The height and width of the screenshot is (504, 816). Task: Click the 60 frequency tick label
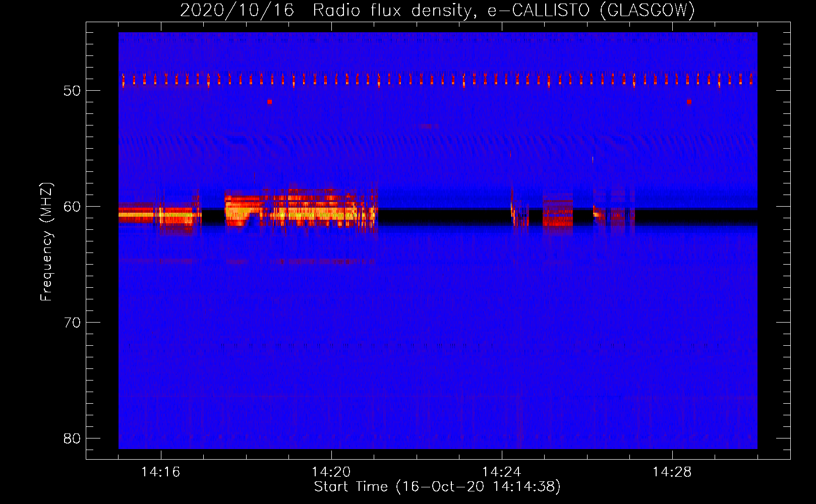(x=72, y=207)
